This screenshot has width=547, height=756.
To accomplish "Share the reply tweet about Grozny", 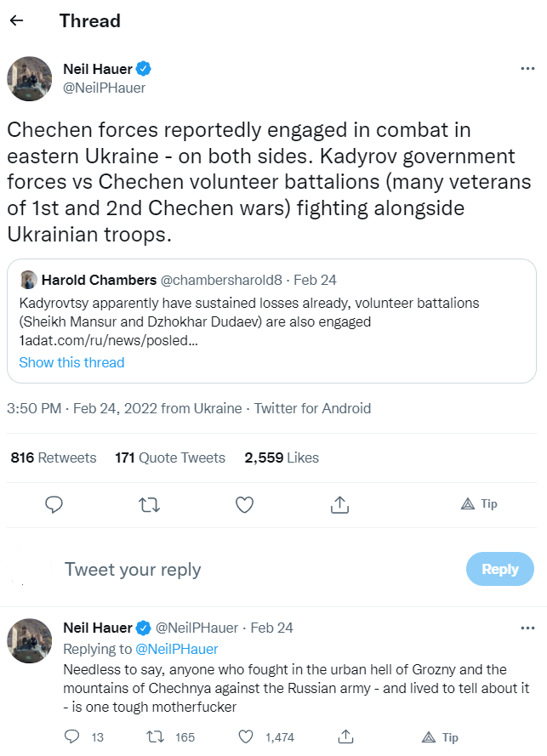I will 345,736.
